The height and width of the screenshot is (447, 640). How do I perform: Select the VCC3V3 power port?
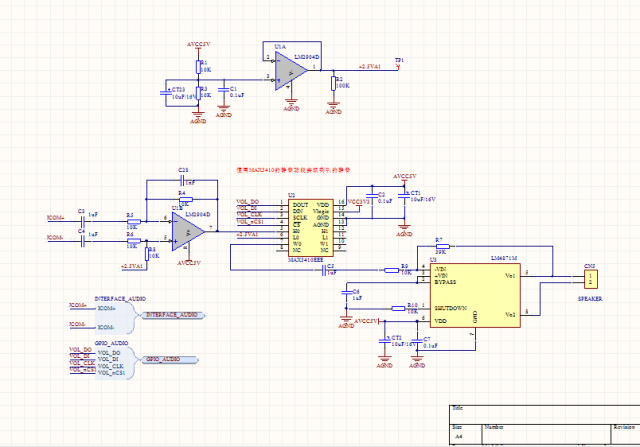click(x=359, y=203)
